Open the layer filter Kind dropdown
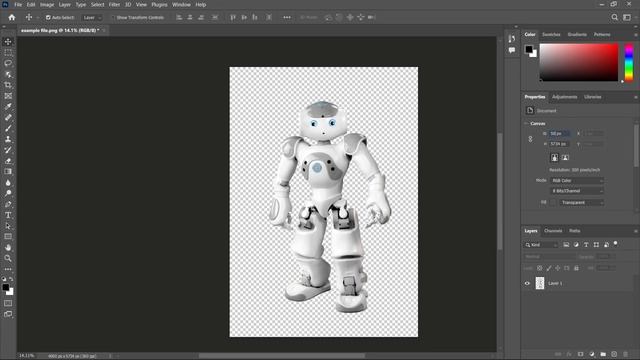 (541, 245)
